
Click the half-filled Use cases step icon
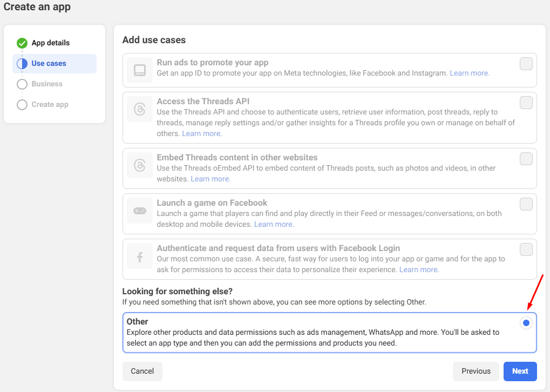(x=22, y=64)
